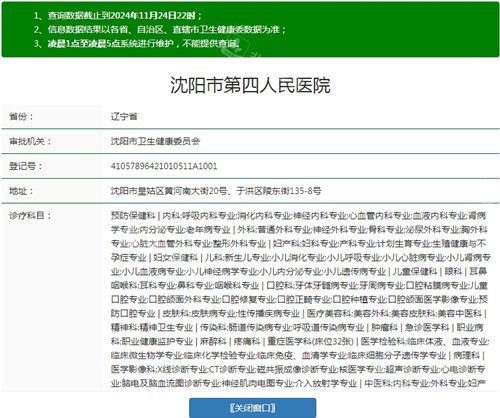
Task: Click notice line 3 about 凌晨1点至凌晨5点系统维护
Action: (137, 44)
